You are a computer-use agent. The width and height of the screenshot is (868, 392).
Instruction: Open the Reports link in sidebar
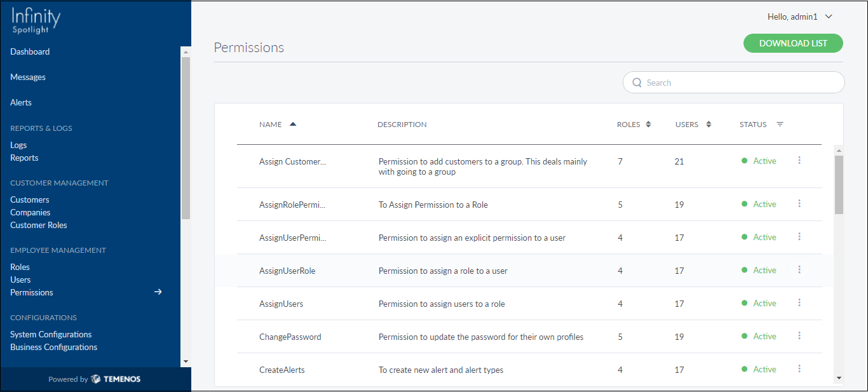pos(24,158)
